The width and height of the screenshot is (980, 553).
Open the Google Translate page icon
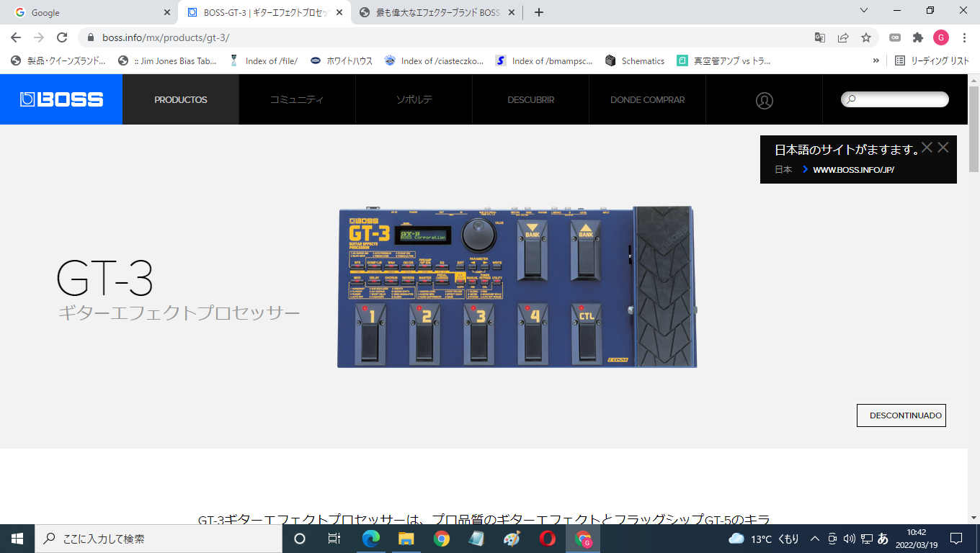coord(820,37)
